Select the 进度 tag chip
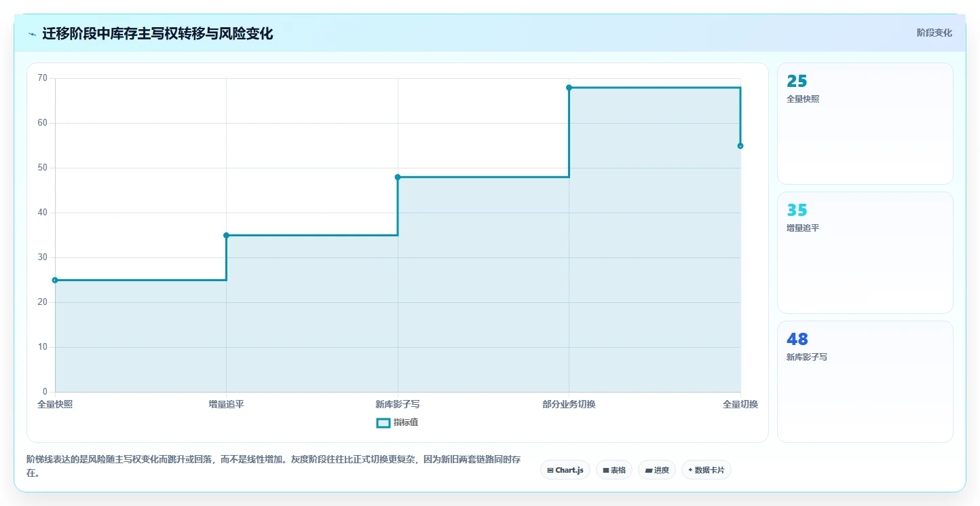Image resolution: width=980 pixels, height=506 pixels. pos(657,470)
